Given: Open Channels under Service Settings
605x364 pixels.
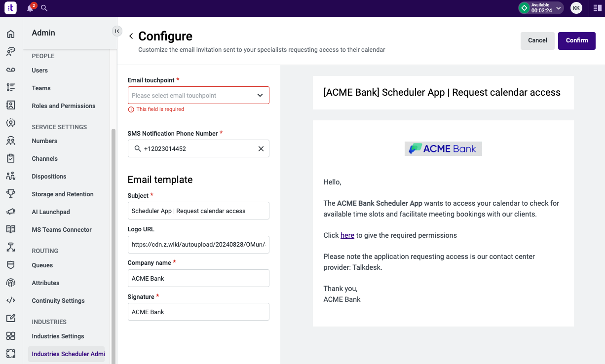Looking at the screenshot, I should (x=45, y=158).
